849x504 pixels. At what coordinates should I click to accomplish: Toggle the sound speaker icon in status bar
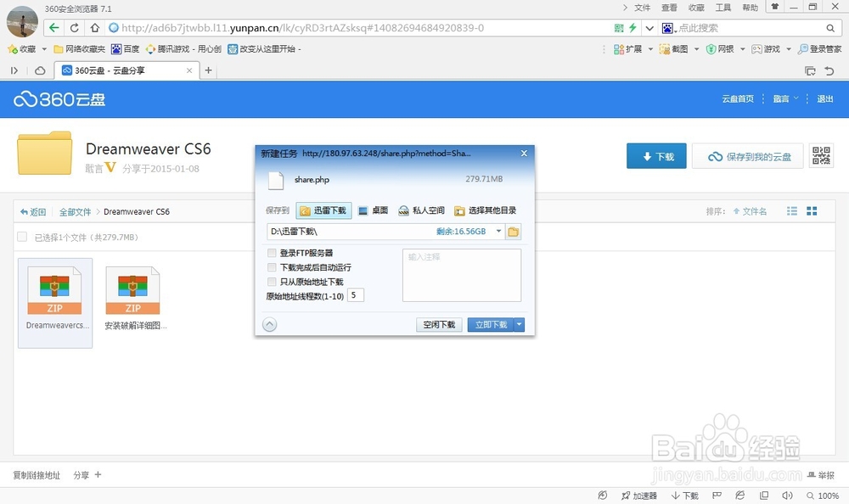(x=787, y=496)
